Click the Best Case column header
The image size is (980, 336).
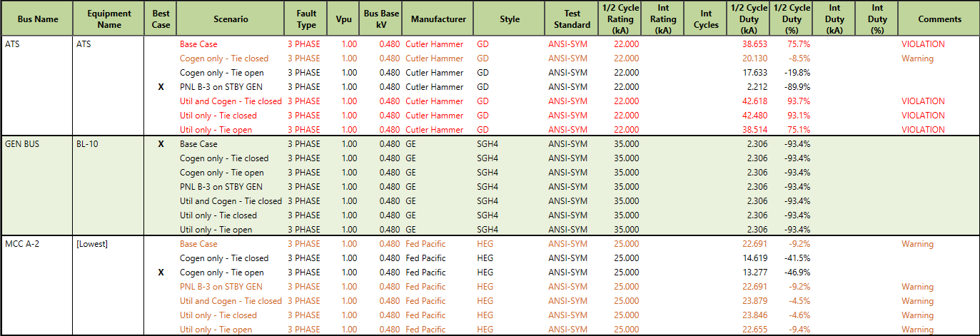[161, 19]
